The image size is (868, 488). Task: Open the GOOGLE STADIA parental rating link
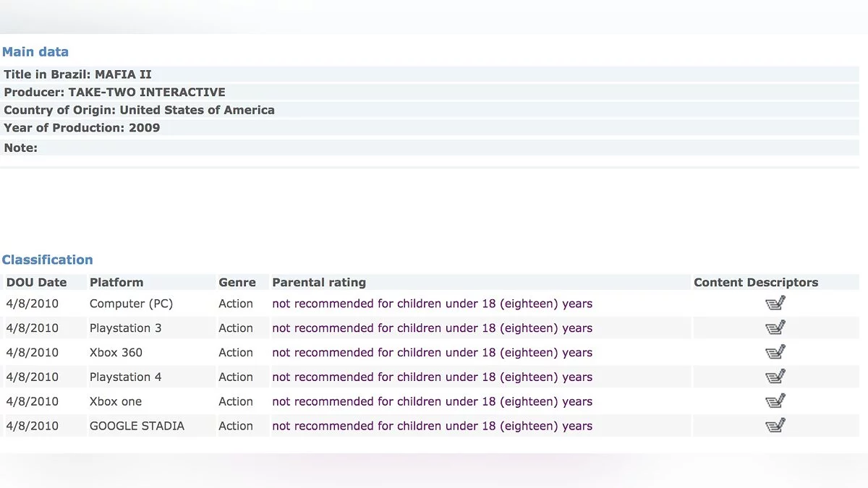click(x=432, y=427)
